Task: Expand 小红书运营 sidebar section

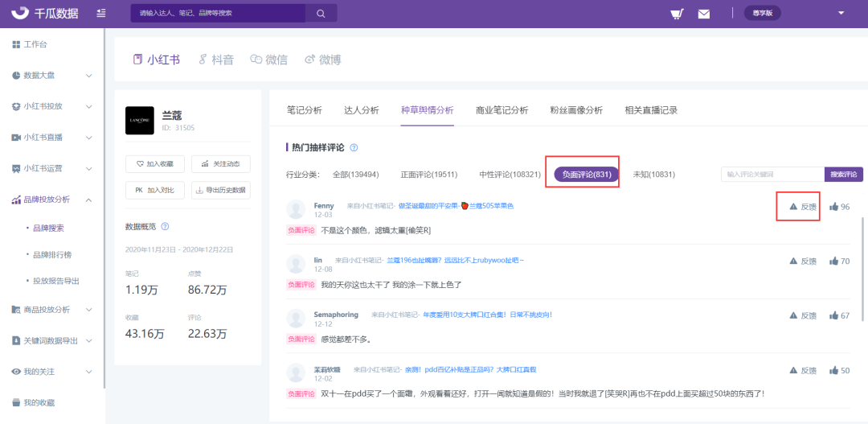Action: pyautogui.click(x=89, y=168)
